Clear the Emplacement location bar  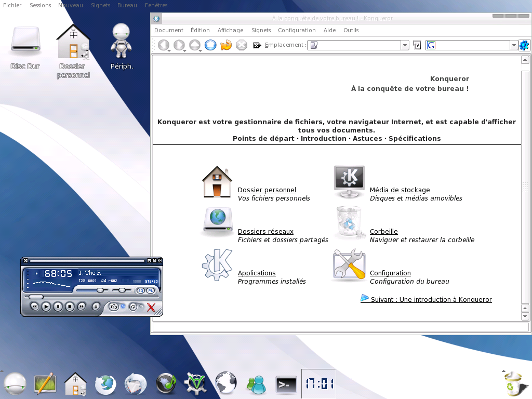tap(257, 45)
